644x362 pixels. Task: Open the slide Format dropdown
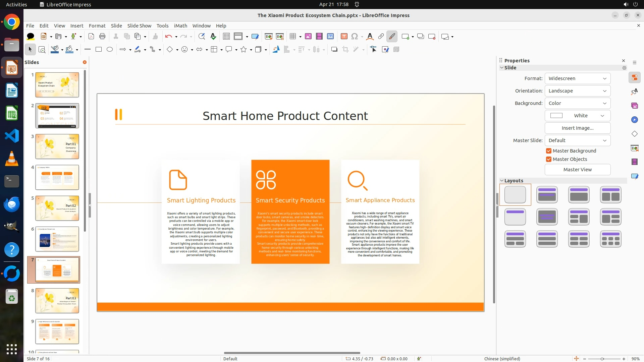577,78
